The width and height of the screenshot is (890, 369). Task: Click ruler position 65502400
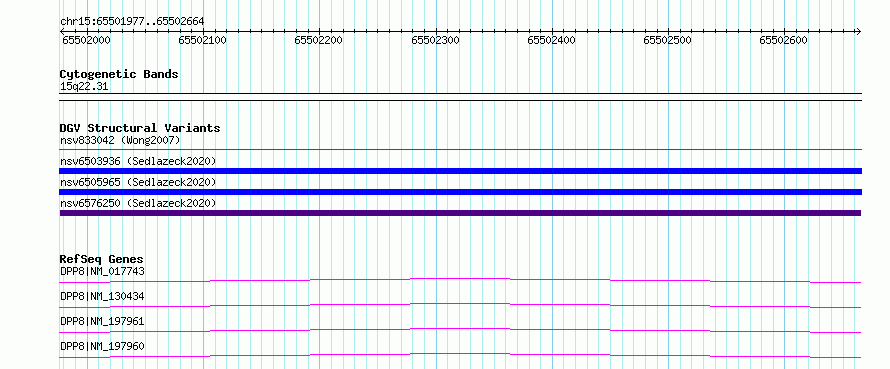pos(551,40)
